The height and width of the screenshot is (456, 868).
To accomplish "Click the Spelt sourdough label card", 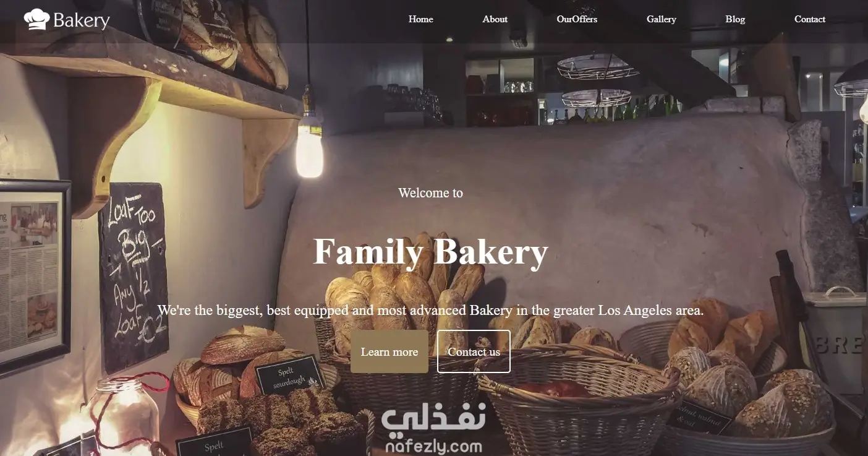I will point(289,375).
